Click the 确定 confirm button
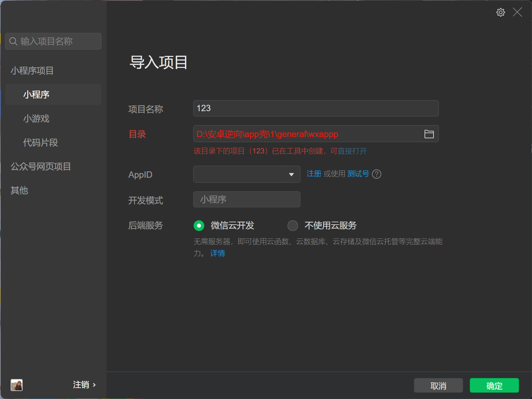 (494, 386)
